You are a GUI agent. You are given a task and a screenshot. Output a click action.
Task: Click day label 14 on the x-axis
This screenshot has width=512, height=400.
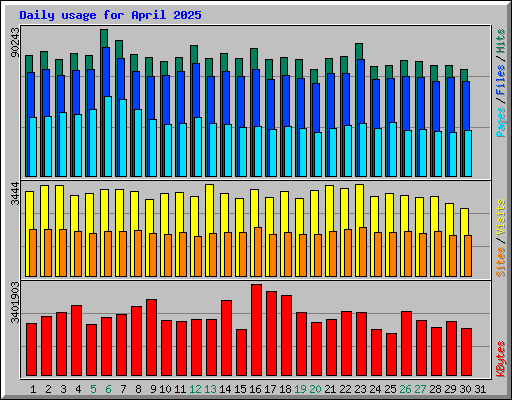(225, 389)
